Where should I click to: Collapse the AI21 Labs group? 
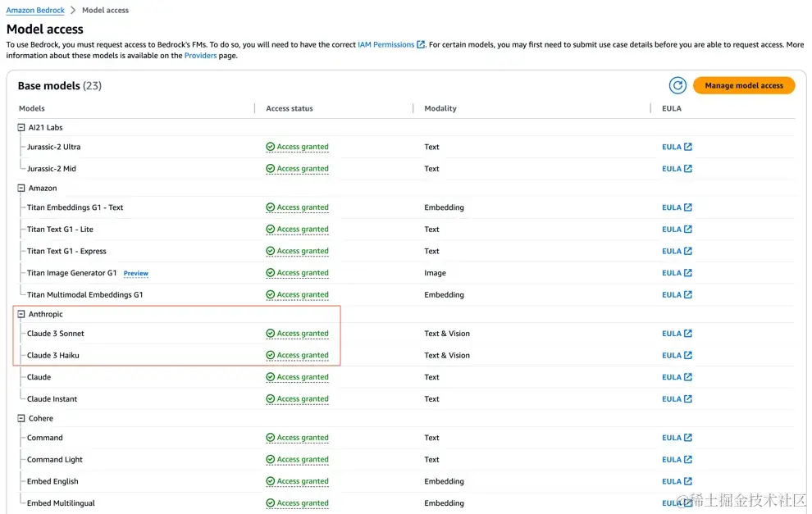click(21, 127)
